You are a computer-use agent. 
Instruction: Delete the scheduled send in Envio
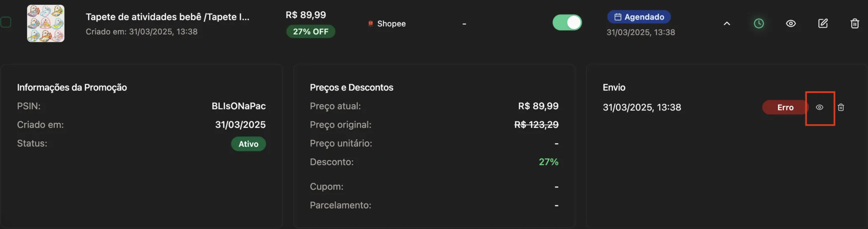[x=841, y=107]
